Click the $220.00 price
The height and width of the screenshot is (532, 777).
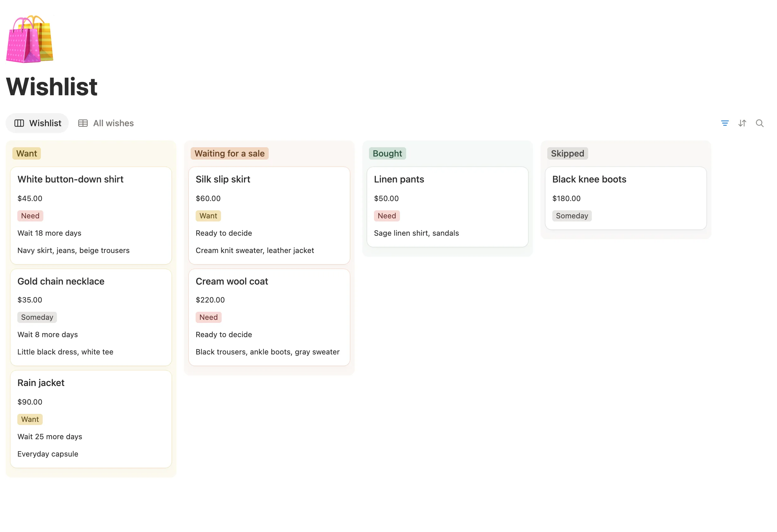210,300
